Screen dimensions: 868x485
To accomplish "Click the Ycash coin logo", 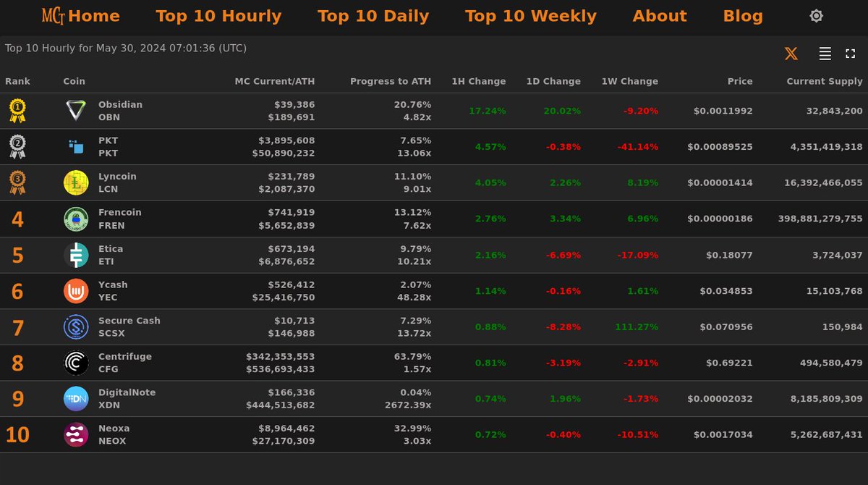I will tap(76, 291).
